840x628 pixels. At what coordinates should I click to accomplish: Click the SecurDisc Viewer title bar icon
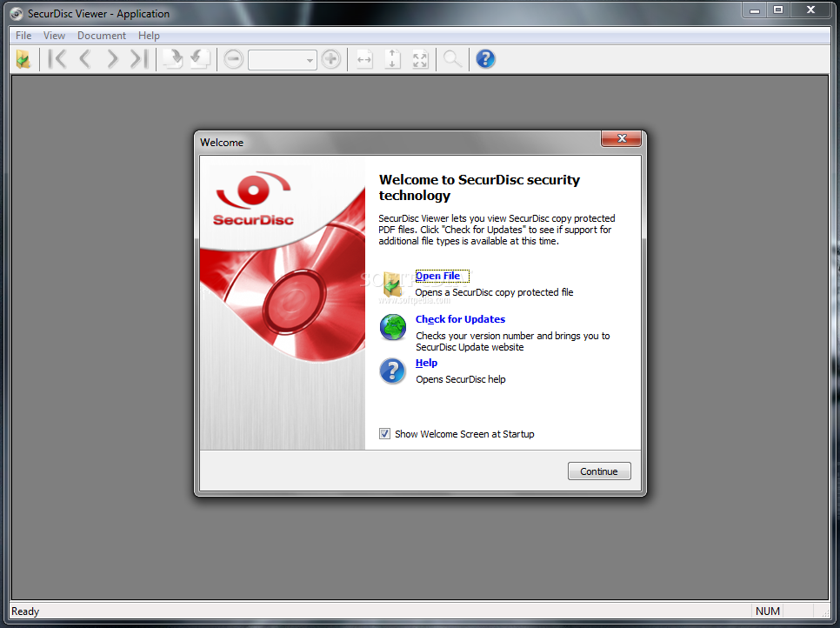(x=17, y=14)
